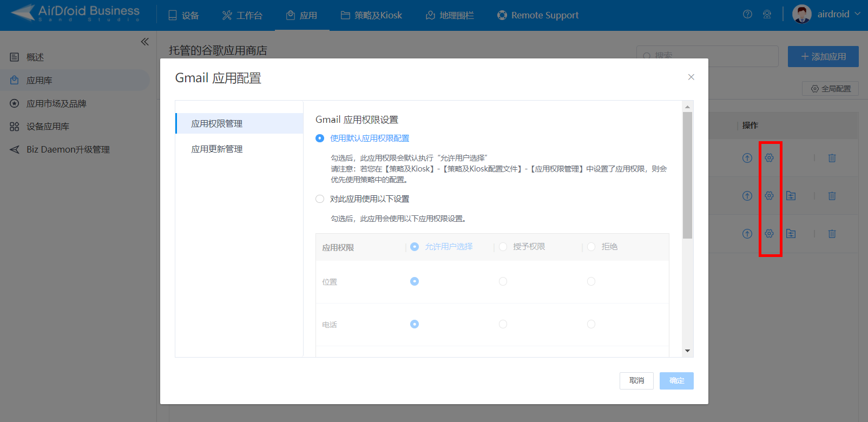Screen dimensions: 868x422
Task: Open the 地理围栏 top menu
Action: click(x=450, y=15)
